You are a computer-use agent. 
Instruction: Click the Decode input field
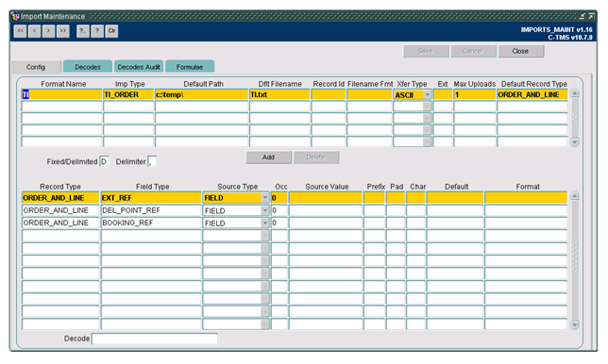[x=155, y=339]
